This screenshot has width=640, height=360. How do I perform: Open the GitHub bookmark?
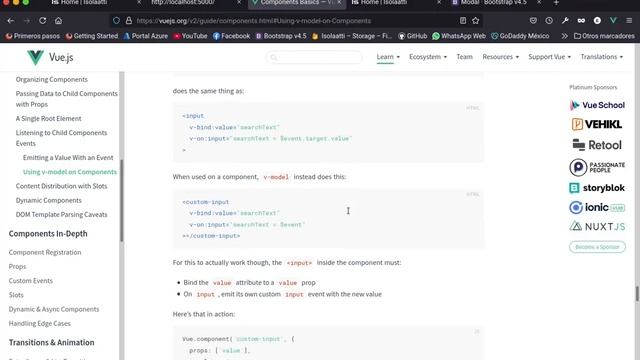tap(413, 36)
